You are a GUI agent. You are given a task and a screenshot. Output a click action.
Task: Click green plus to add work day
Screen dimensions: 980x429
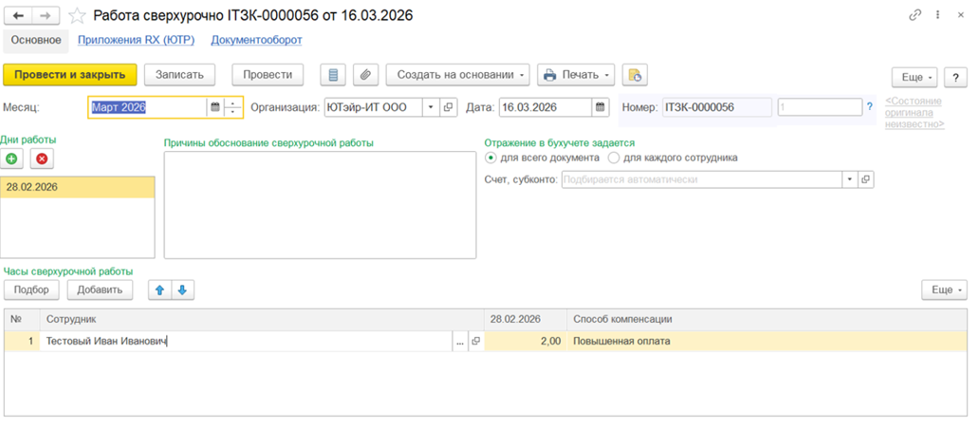pyautogui.click(x=16, y=159)
